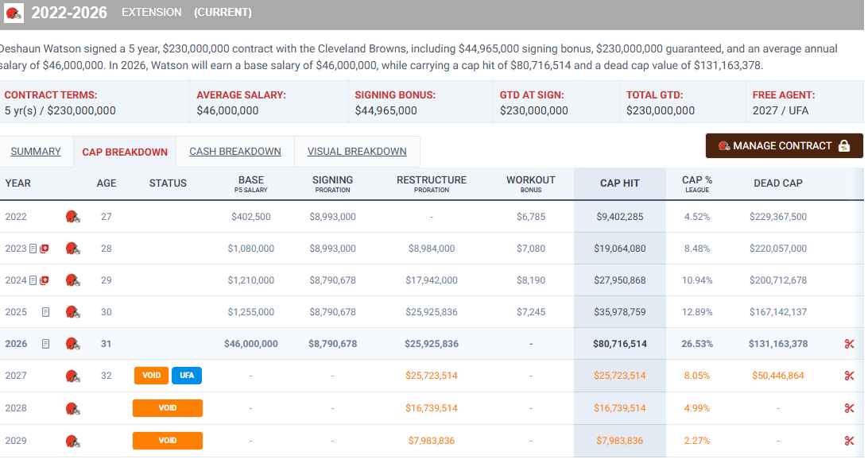The width and height of the screenshot is (868, 459).
Task: Click the Cap Hit column header
Action: point(620,183)
